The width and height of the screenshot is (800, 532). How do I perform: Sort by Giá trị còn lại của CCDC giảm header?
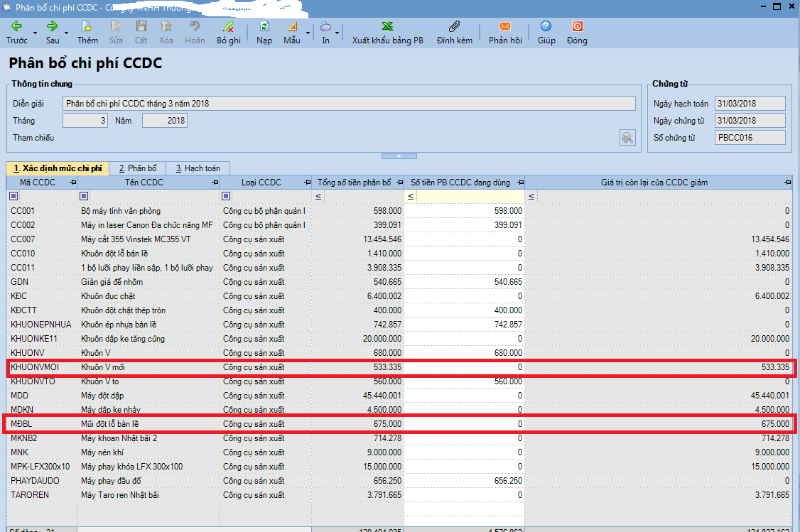654,183
